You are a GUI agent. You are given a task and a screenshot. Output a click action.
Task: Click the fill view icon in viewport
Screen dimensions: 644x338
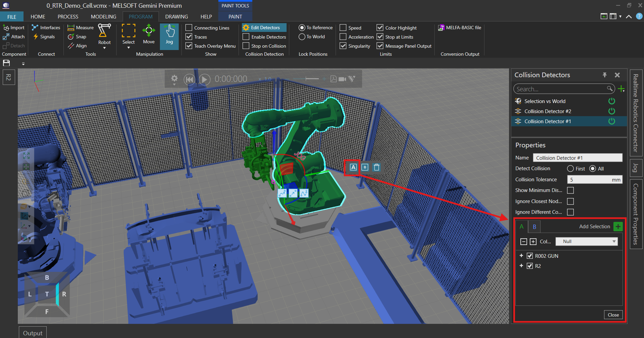click(x=27, y=156)
